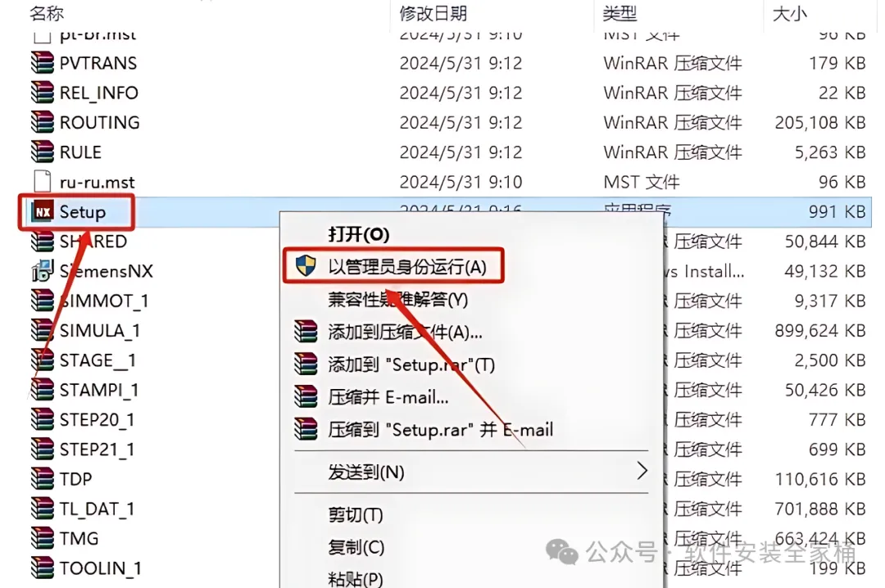
Task: Select the PVTRANS WinRAR archive icon
Action: (x=43, y=62)
